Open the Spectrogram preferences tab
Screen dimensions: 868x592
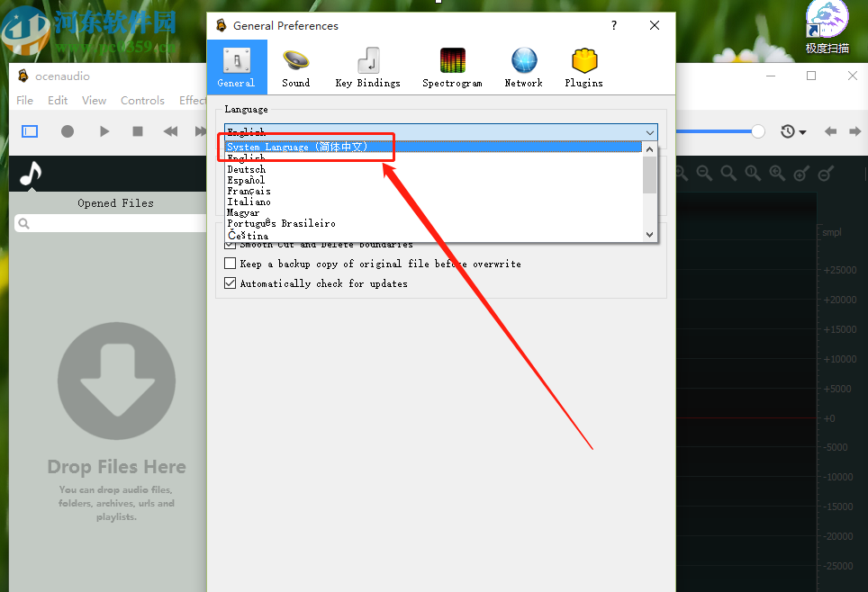tap(452, 67)
